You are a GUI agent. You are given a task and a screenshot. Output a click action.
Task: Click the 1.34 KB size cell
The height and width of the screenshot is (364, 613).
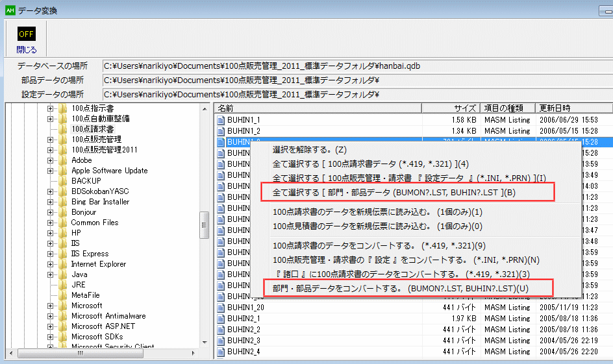464,131
